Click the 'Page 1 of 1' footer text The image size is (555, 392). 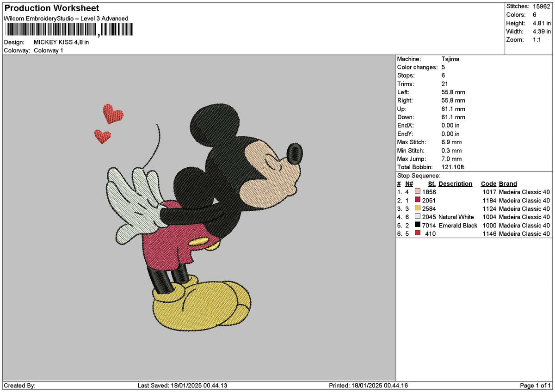(x=536, y=386)
